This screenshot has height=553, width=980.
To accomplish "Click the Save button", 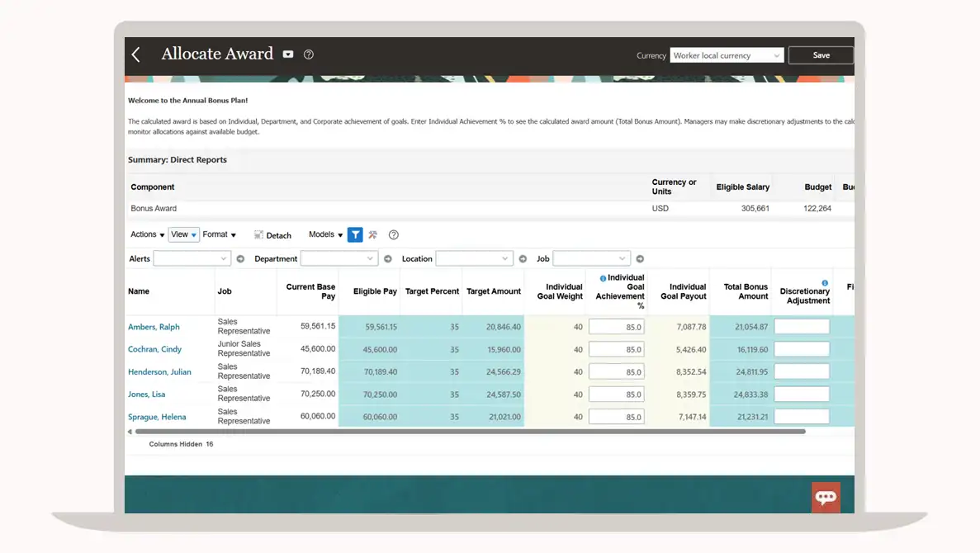I will click(821, 55).
